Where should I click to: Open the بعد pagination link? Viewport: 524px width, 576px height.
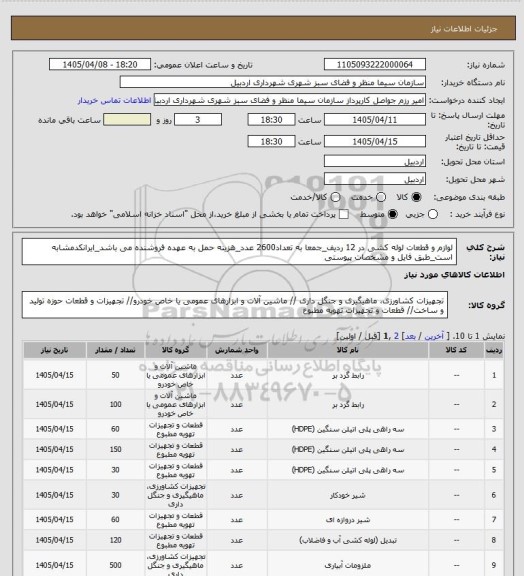(x=410, y=336)
